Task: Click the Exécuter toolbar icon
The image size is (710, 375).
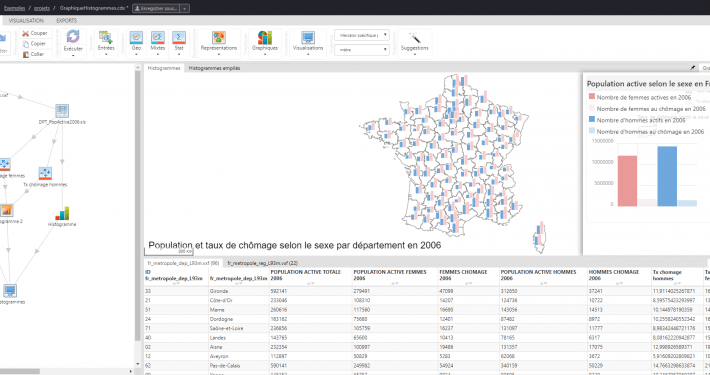Action: pos(73,37)
